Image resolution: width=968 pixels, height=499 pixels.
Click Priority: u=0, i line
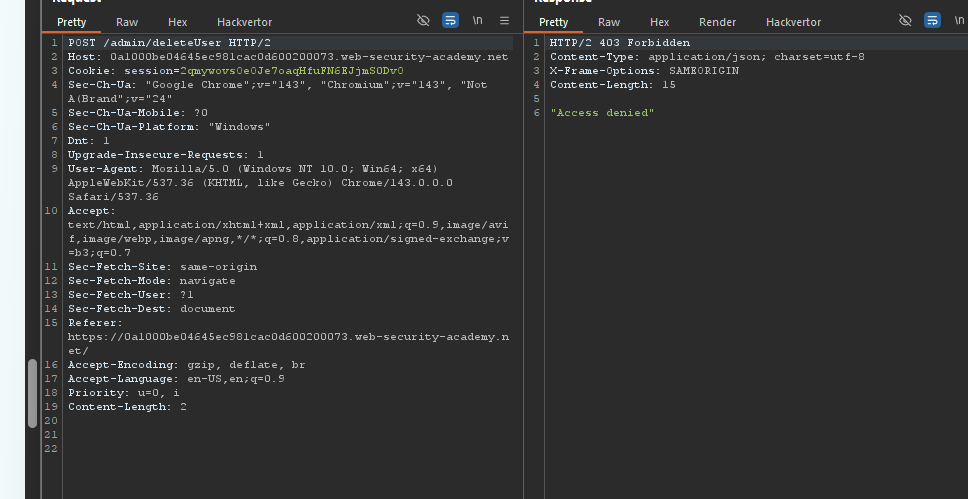click(123, 393)
